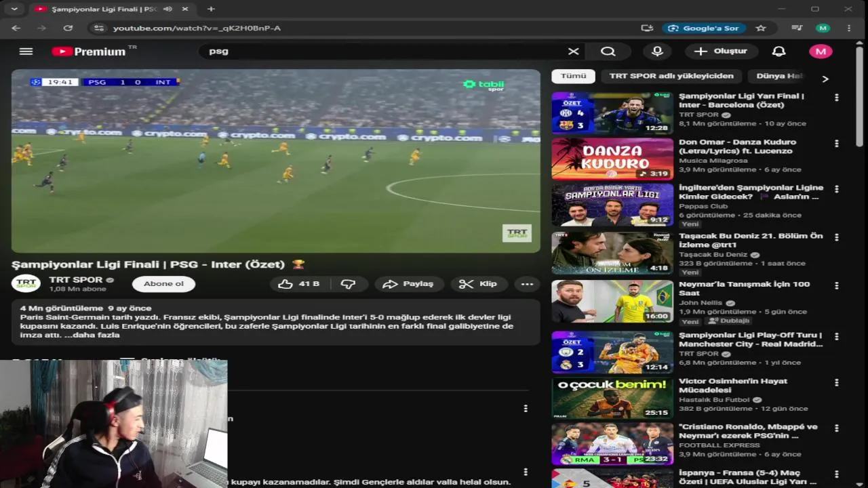Click Abone ol subscribe button
This screenshot has height=488, width=868.
[163, 284]
